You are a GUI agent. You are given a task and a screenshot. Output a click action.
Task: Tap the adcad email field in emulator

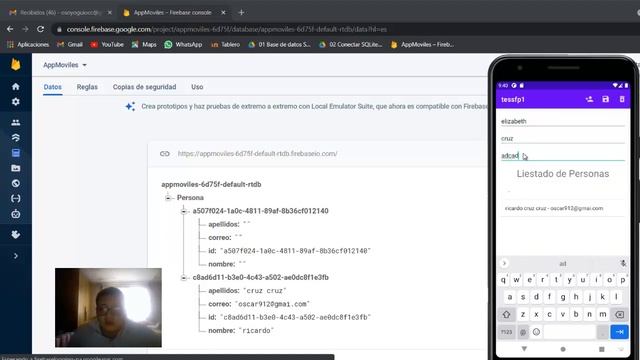[x=563, y=156]
